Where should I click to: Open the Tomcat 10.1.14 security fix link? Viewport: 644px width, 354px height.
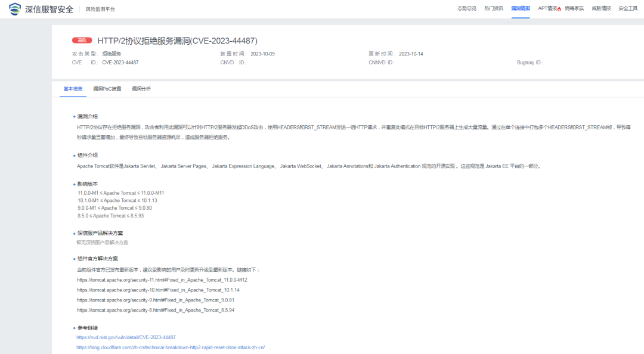tap(158, 290)
